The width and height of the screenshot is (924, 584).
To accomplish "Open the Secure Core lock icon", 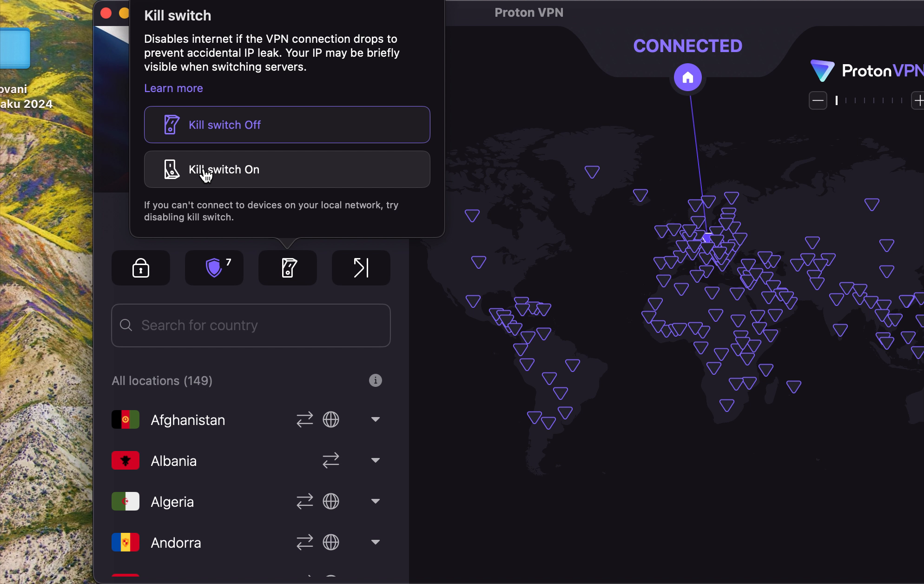I will [x=141, y=268].
